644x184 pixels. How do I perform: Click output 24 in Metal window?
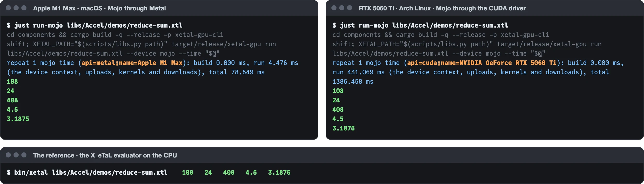pyautogui.click(x=10, y=91)
